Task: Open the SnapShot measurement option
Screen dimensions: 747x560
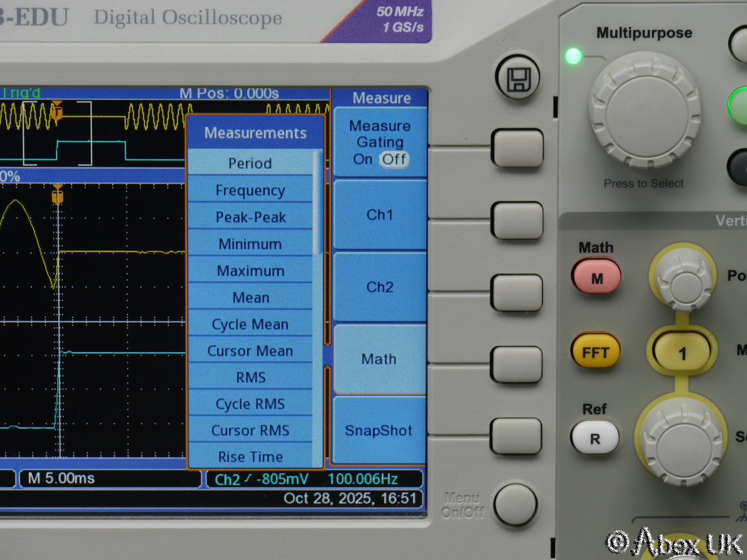Action: (379, 430)
